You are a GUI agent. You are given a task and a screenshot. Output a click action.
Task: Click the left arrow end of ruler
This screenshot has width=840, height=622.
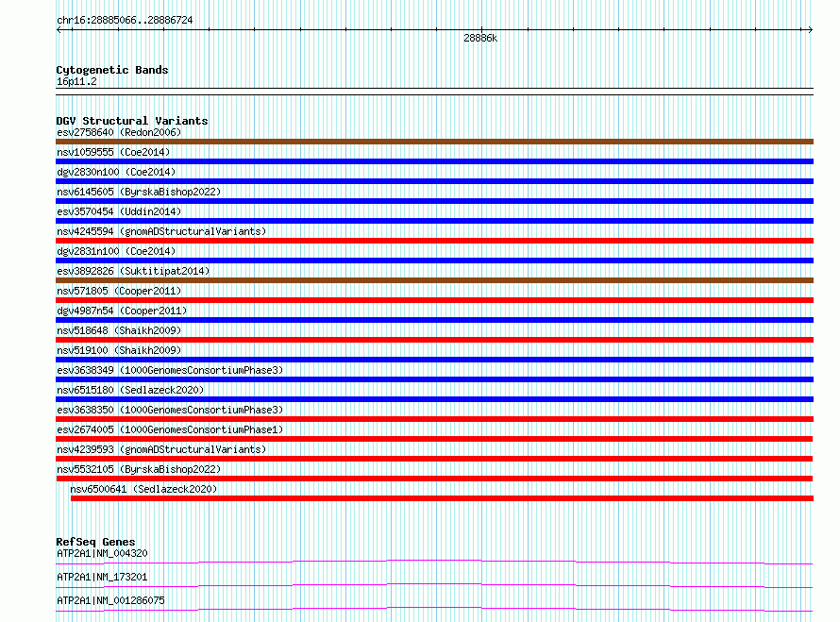[x=59, y=30]
